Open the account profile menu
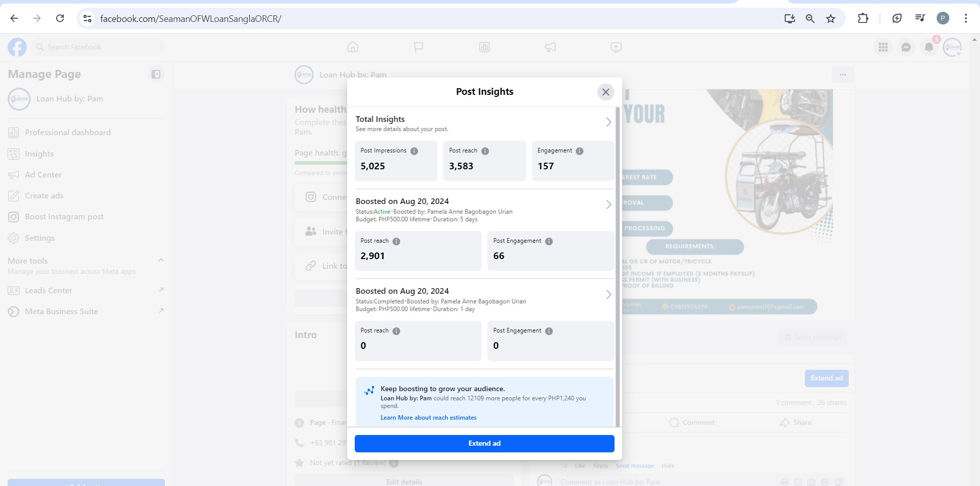 pos(952,47)
